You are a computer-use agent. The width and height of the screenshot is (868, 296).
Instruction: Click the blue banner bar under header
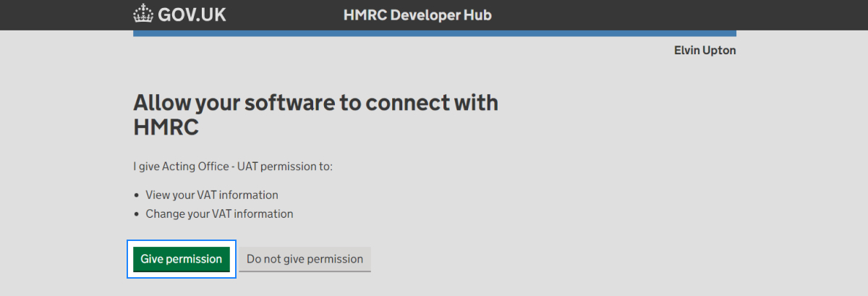tap(434, 33)
